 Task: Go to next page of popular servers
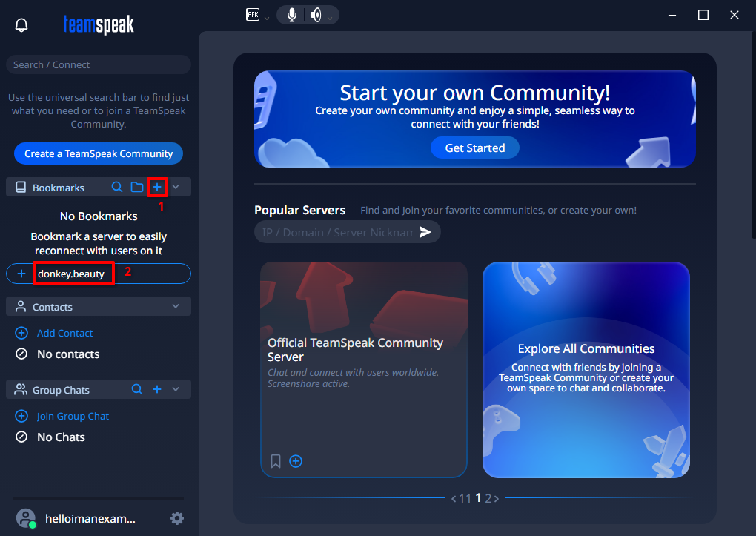point(496,499)
